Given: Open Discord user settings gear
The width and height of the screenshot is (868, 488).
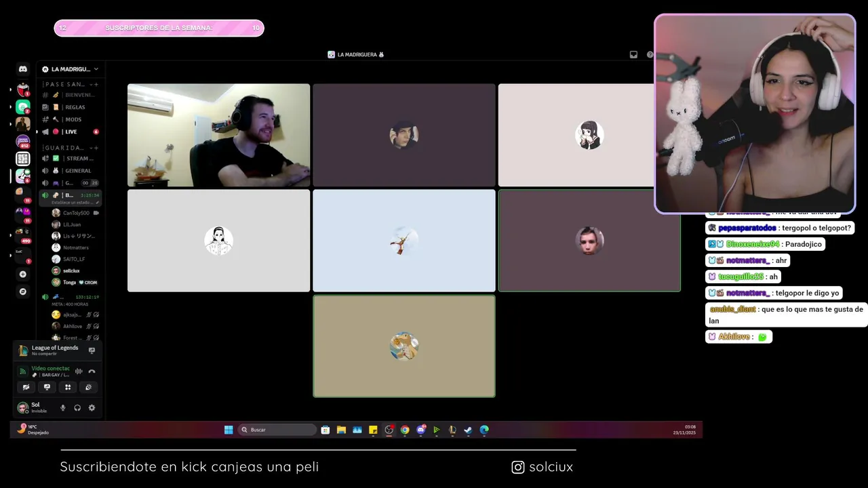Looking at the screenshot, I should (92, 407).
